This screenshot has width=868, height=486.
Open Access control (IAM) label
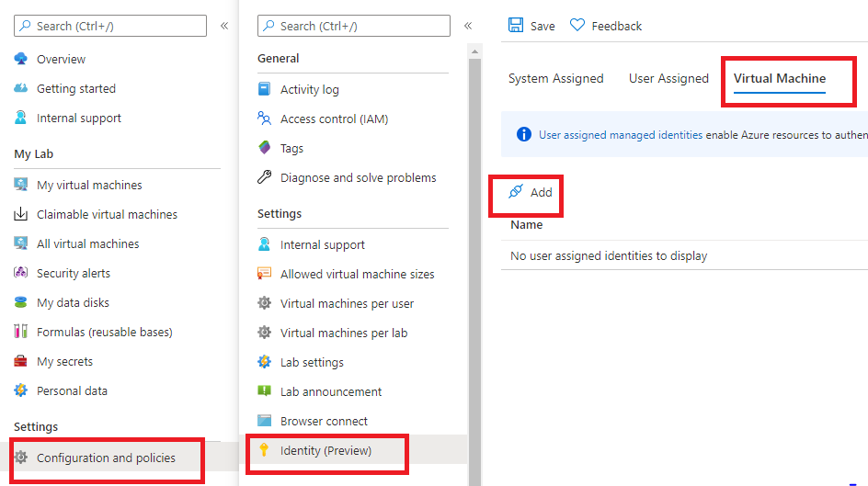(334, 119)
